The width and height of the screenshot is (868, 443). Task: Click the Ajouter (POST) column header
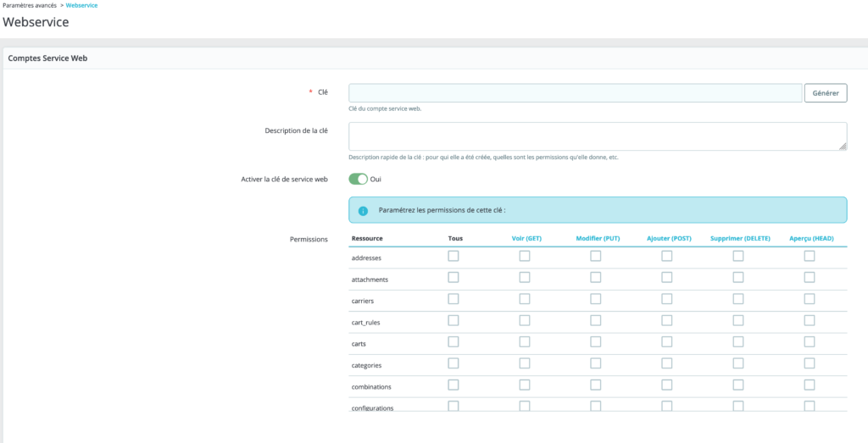[x=670, y=238]
